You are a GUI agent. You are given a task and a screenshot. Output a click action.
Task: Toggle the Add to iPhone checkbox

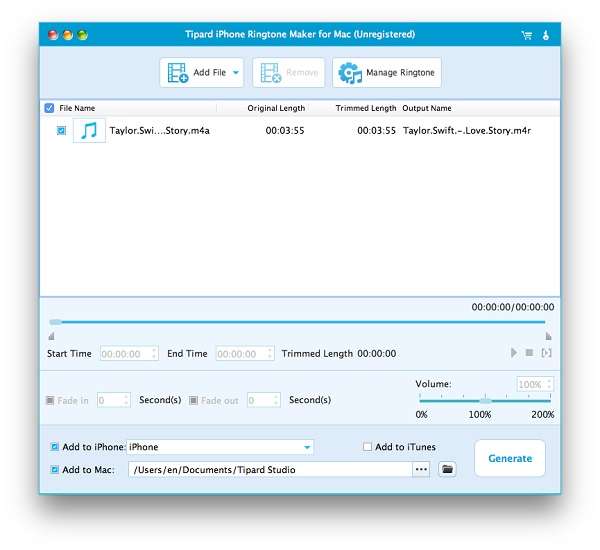[55, 447]
